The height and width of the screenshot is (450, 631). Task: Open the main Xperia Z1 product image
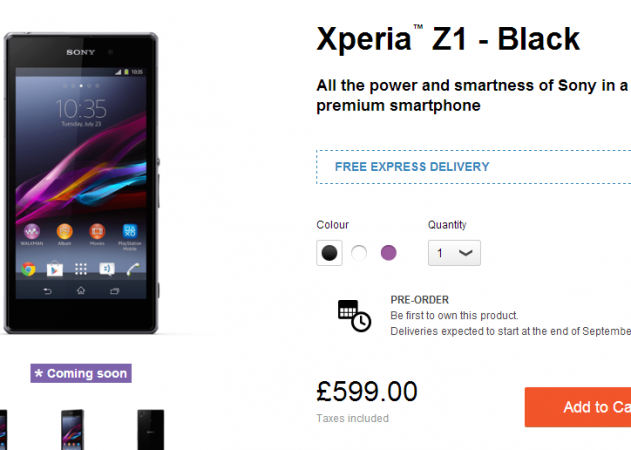coord(81,183)
